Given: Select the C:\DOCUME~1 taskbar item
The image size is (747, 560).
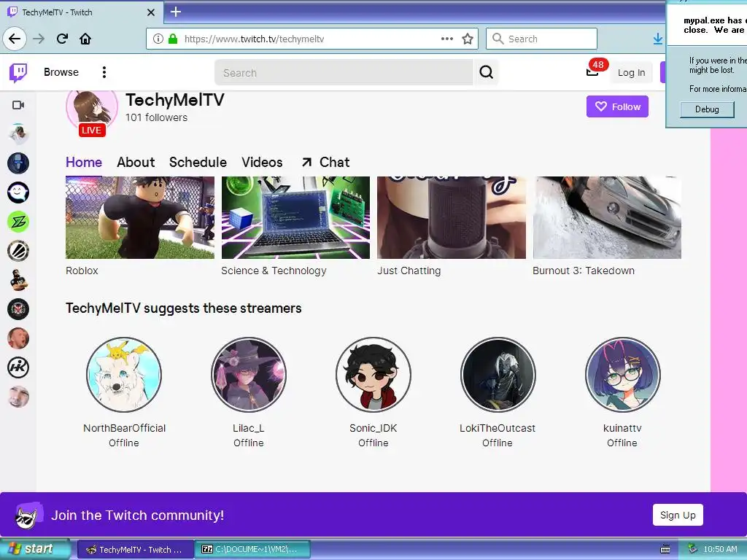Looking at the screenshot, I should (x=253, y=550).
